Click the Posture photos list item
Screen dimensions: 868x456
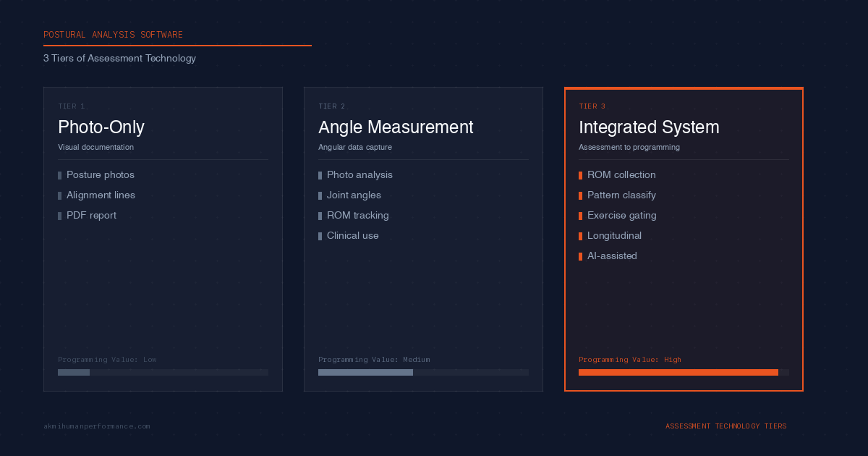pyautogui.click(x=96, y=175)
